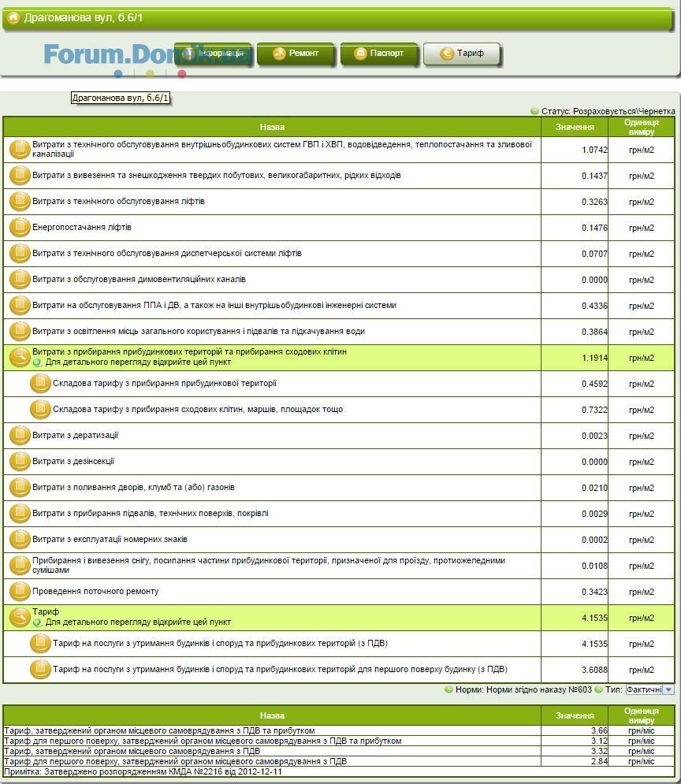Click the value 0.1476
The image size is (681, 784).
click(x=594, y=228)
